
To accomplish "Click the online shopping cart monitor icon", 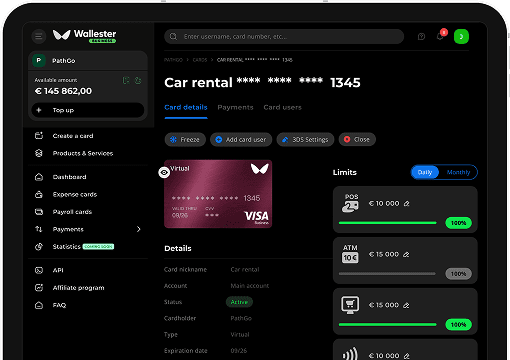I will click(350, 305).
